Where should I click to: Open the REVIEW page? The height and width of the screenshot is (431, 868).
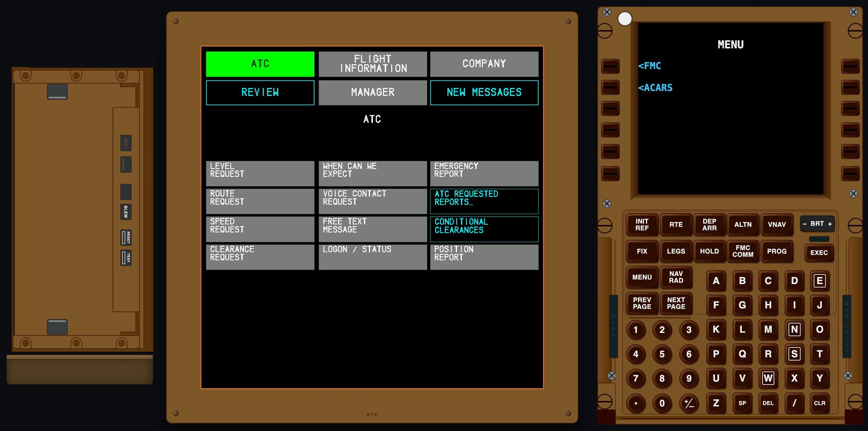(x=260, y=92)
